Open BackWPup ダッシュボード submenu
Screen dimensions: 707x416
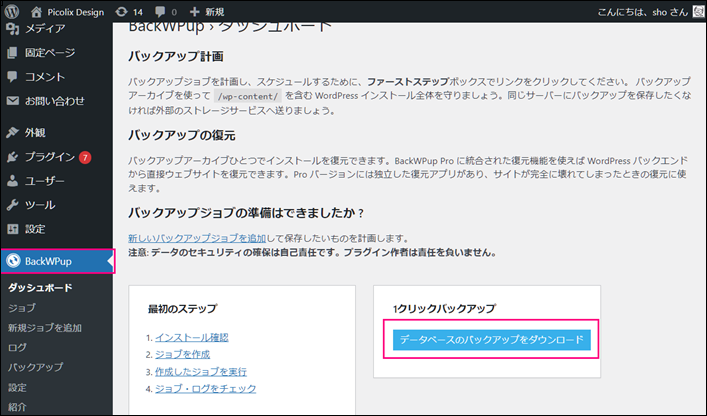click(x=40, y=288)
